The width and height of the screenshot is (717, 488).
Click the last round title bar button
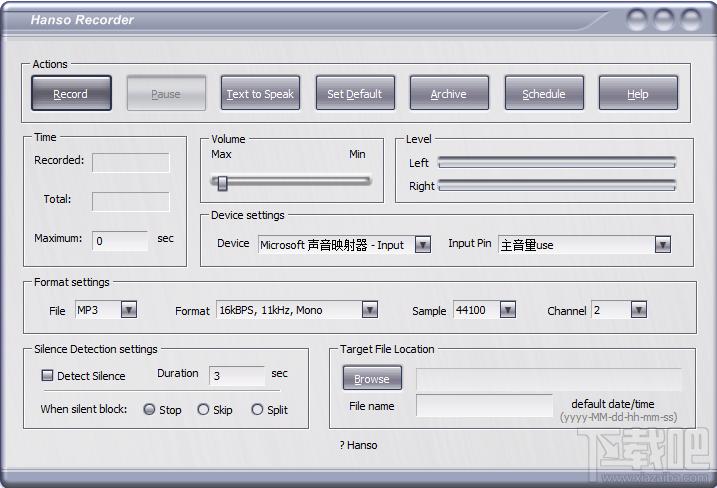tap(691, 20)
